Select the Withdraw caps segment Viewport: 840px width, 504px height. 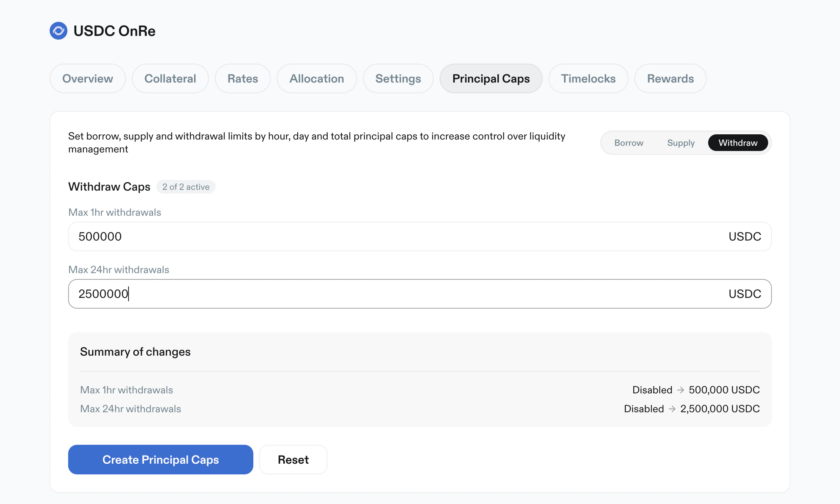[737, 143]
